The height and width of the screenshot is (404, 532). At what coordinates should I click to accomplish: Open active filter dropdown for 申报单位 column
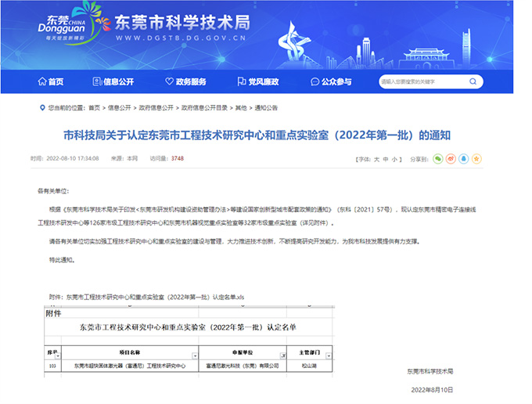[283, 355]
